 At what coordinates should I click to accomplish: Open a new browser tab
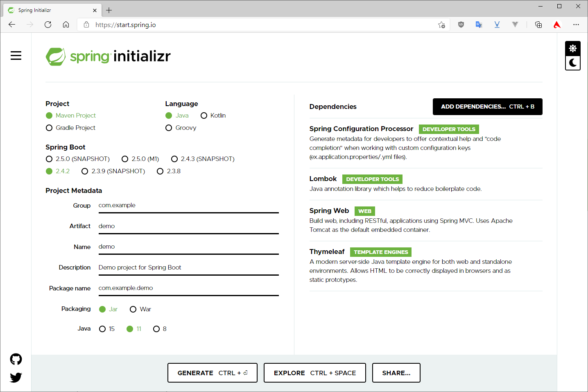[x=109, y=10]
